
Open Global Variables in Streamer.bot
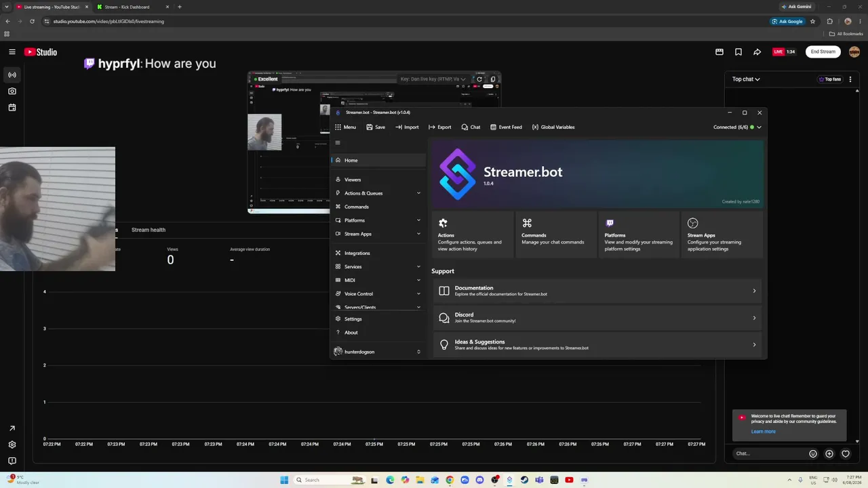pyautogui.click(x=553, y=127)
